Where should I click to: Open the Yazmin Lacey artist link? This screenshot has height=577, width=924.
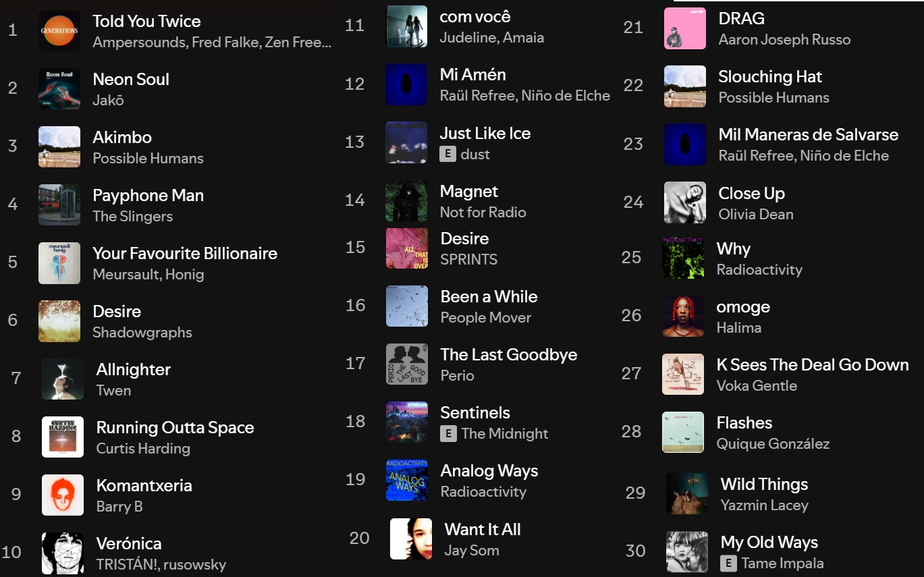[x=764, y=505]
